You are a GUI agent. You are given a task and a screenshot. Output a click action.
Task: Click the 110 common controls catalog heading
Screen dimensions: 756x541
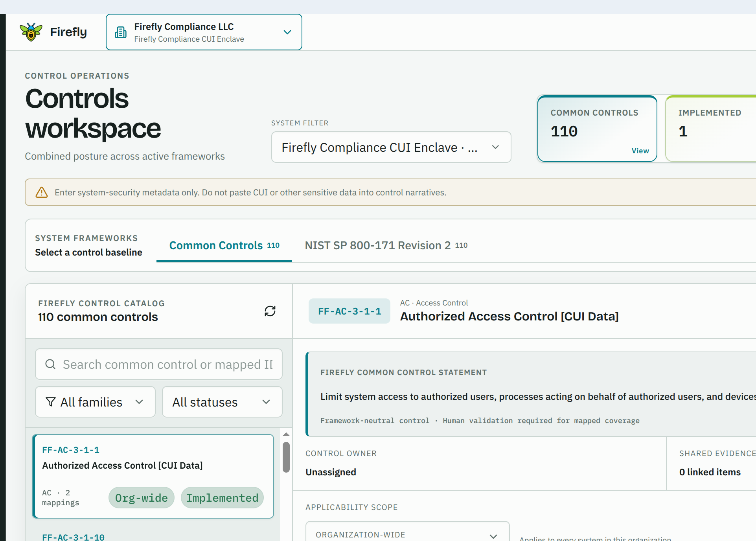tap(98, 317)
